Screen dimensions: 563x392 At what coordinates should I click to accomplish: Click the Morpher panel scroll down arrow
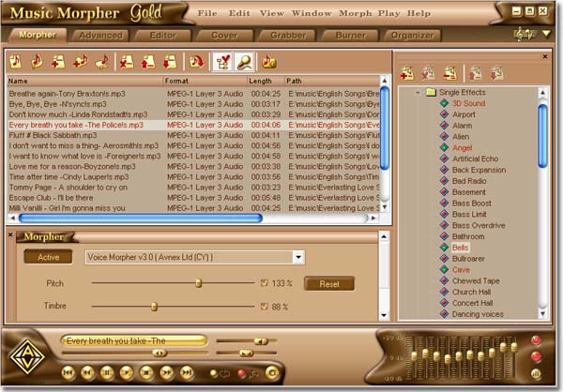point(384,315)
